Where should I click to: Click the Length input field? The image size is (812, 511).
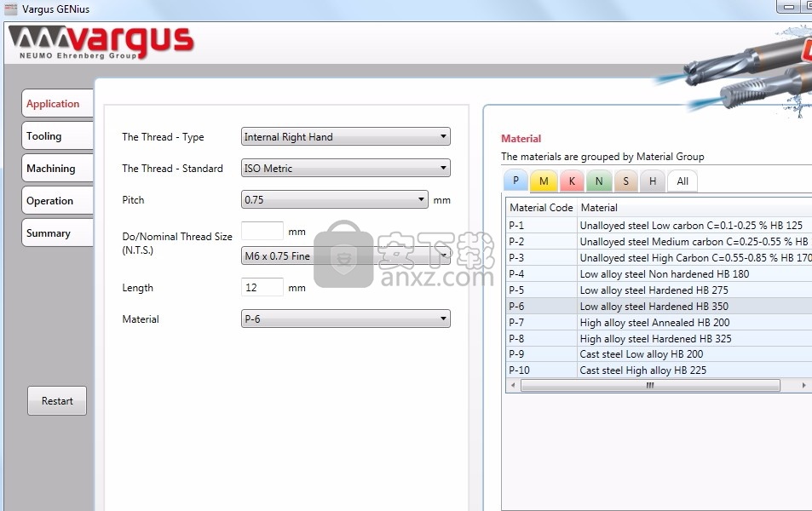click(x=262, y=287)
